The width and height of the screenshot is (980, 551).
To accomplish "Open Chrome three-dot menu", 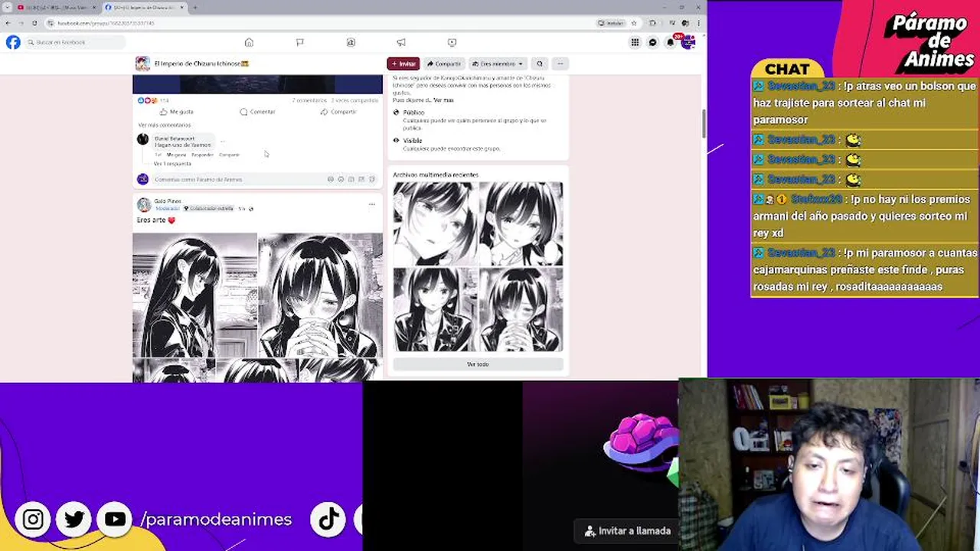I will 698,23.
